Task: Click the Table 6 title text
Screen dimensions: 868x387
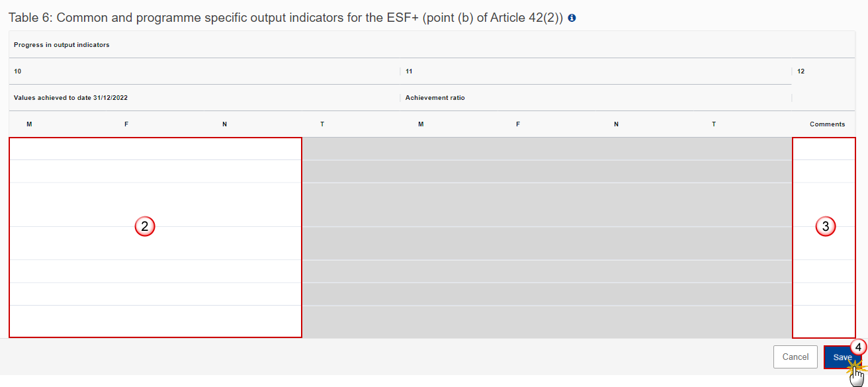Action: (x=286, y=18)
